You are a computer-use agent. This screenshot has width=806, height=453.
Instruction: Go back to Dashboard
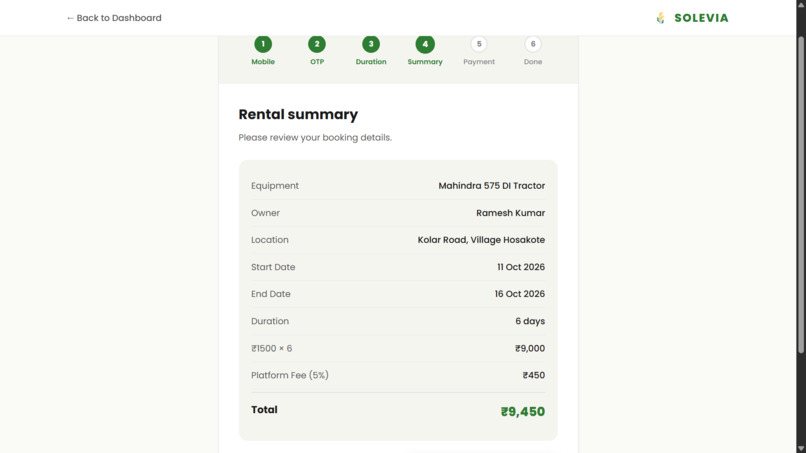114,18
